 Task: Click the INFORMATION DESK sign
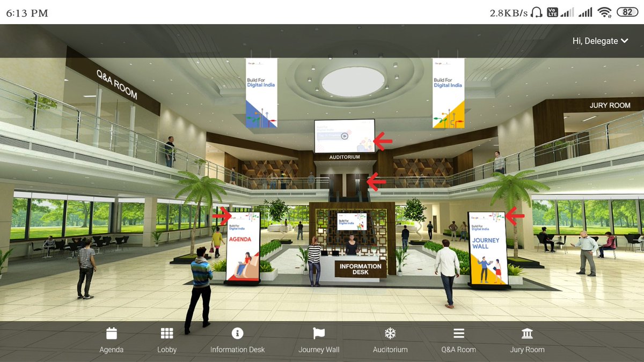click(360, 269)
